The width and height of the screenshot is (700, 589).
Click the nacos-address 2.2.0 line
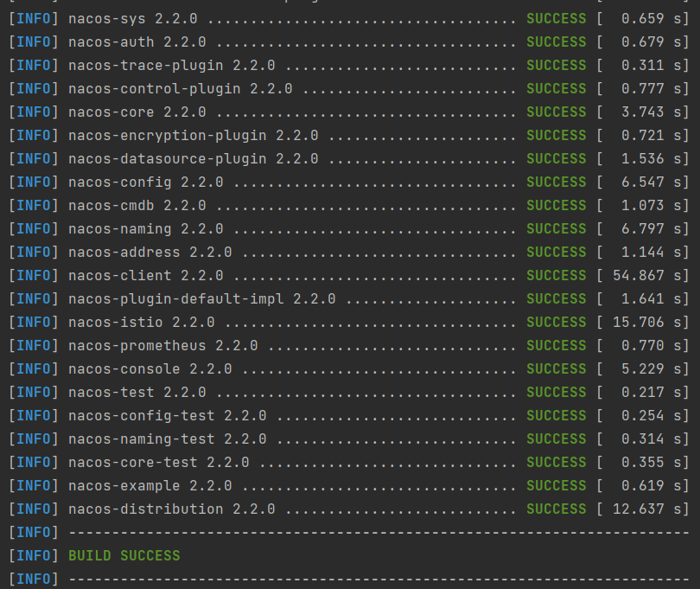(348, 253)
